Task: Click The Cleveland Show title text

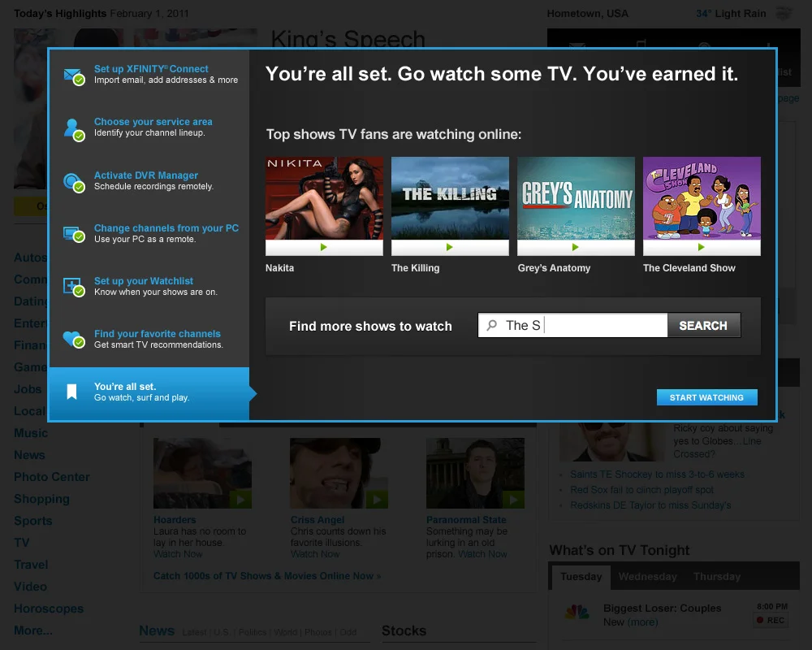Action: coord(689,268)
